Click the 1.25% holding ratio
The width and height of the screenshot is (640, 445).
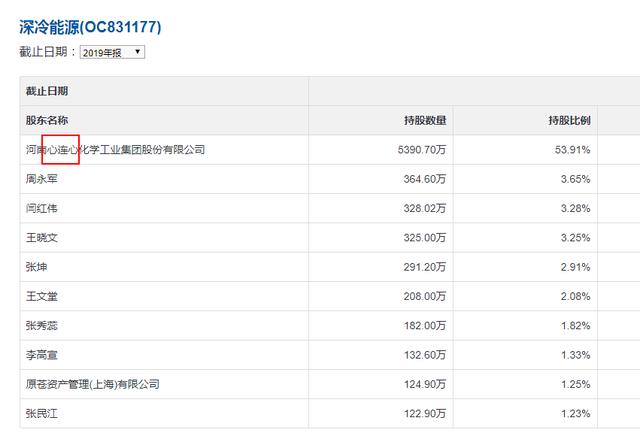576,385
